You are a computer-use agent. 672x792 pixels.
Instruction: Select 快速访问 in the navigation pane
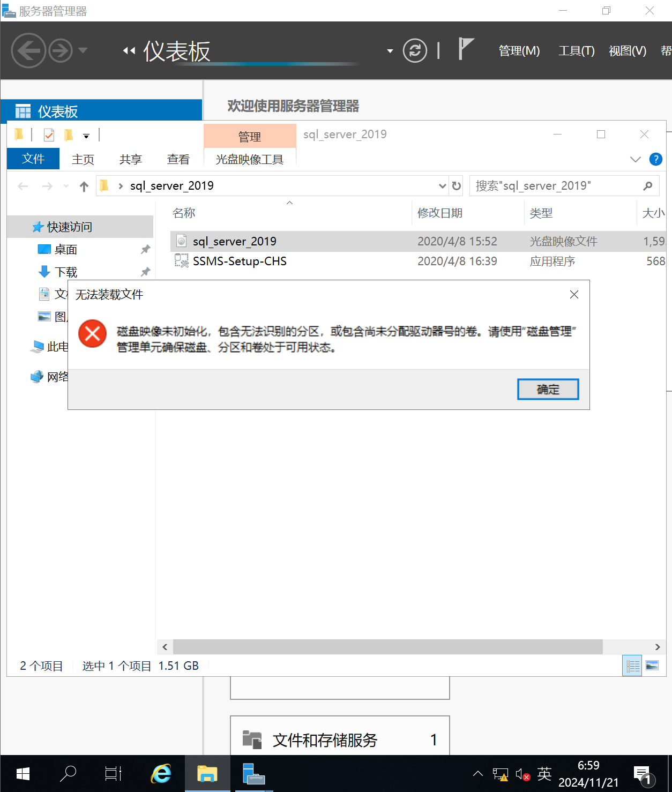[80, 227]
